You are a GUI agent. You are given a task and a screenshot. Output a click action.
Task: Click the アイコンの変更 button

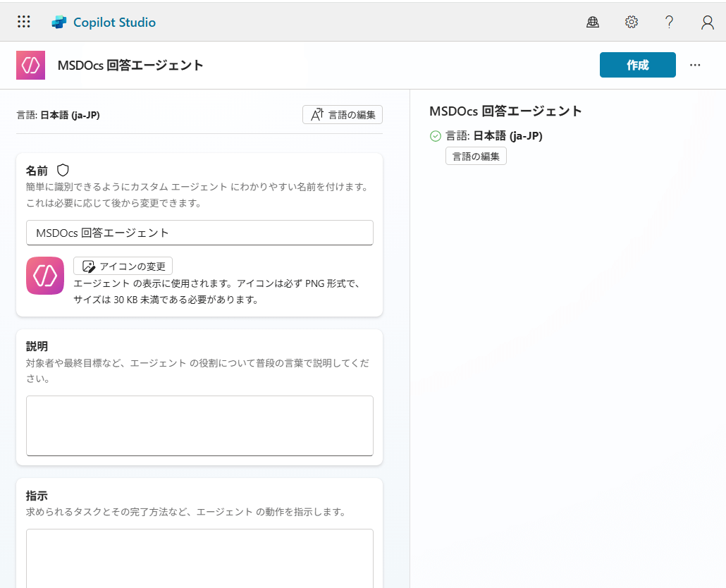point(123,266)
